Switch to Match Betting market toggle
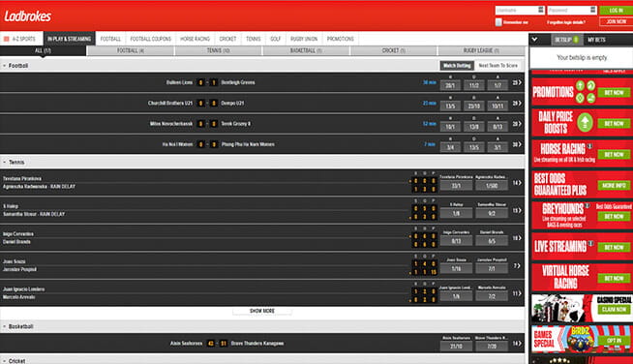The image size is (633, 364). click(x=457, y=66)
